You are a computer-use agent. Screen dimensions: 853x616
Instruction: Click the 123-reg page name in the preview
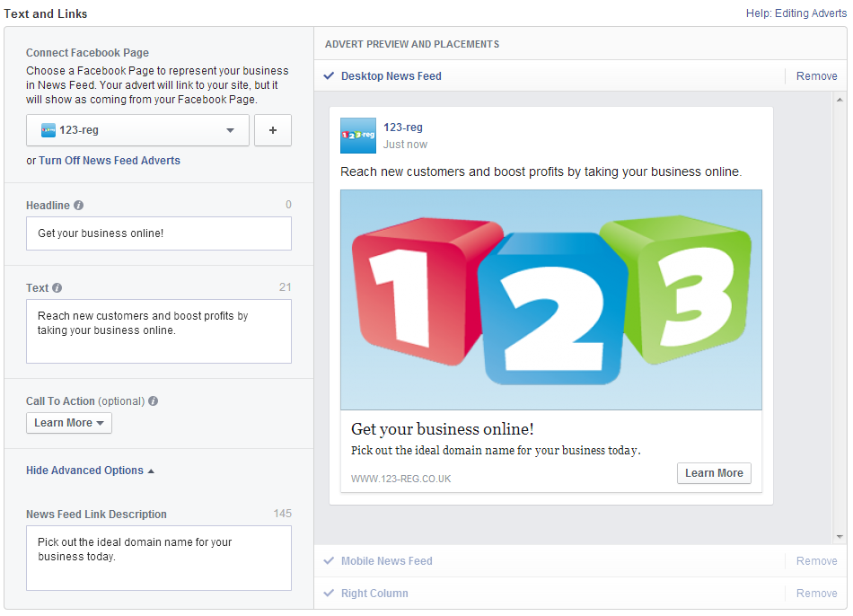tap(403, 128)
